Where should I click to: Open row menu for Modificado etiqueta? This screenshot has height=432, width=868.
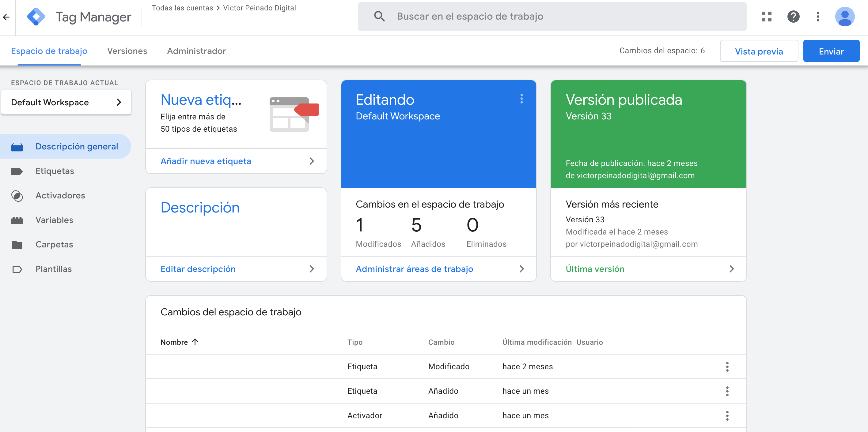[727, 367]
